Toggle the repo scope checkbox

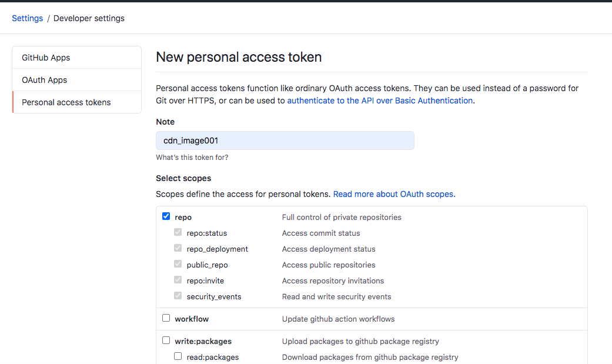166,216
